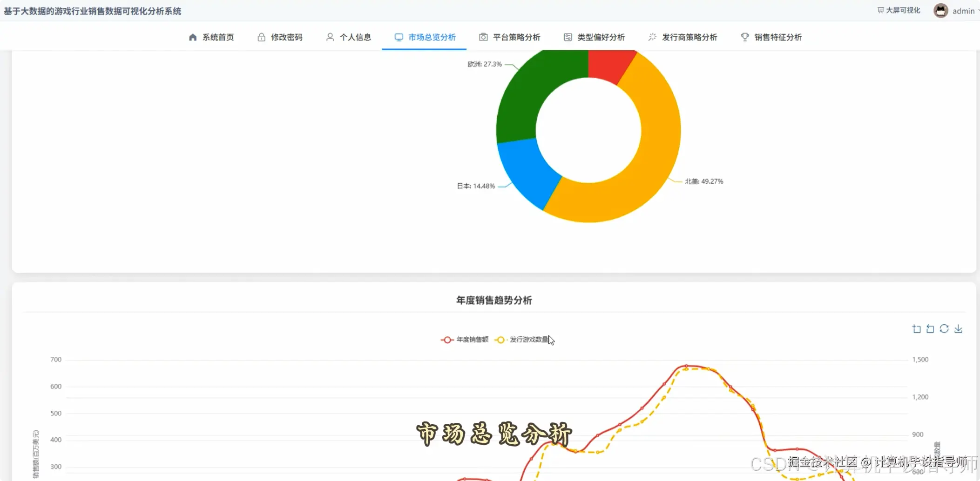
Task: Open the 大屏可视化 link
Action: (899, 10)
